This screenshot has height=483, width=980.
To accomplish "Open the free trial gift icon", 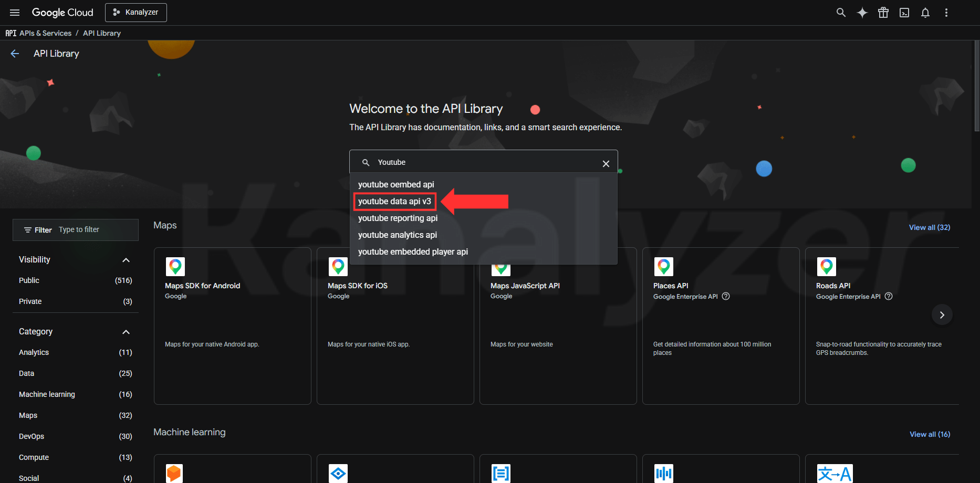I will [883, 13].
